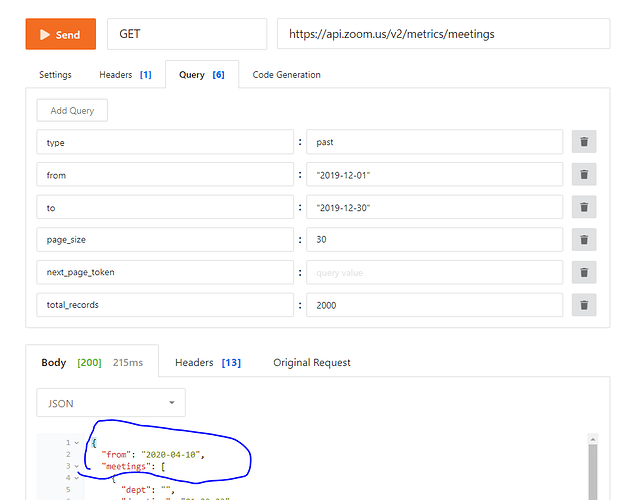Remove the page_size query parameter
Image resolution: width=624 pixels, height=500 pixels.
(584, 240)
